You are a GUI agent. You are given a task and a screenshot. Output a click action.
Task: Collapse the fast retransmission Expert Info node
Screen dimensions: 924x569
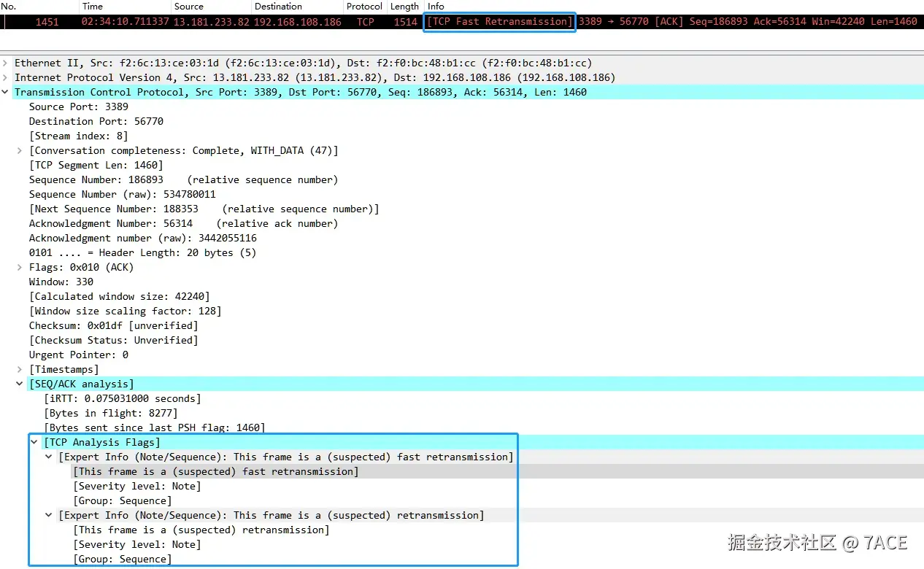coord(50,457)
